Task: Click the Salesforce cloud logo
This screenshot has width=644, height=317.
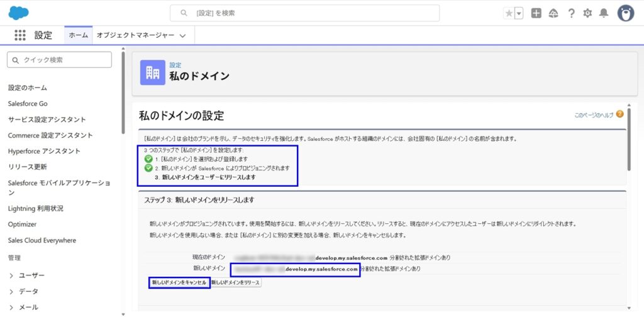Action: coord(19,13)
